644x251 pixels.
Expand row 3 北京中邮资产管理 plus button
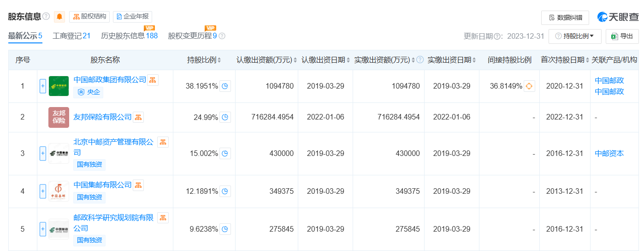click(43, 153)
